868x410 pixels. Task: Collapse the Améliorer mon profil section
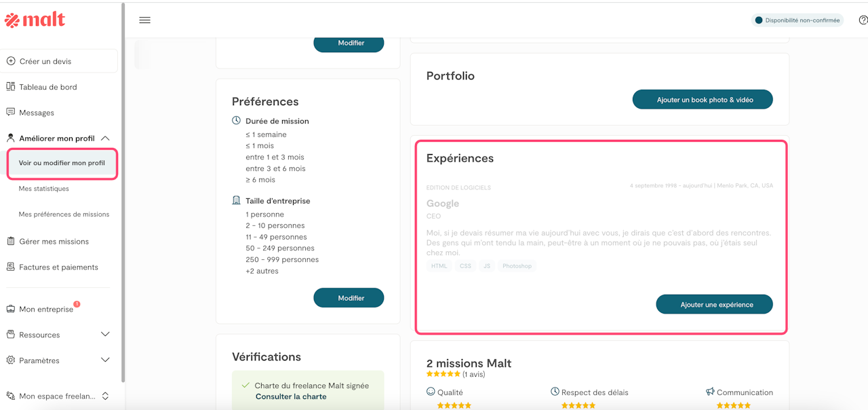click(105, 138)
